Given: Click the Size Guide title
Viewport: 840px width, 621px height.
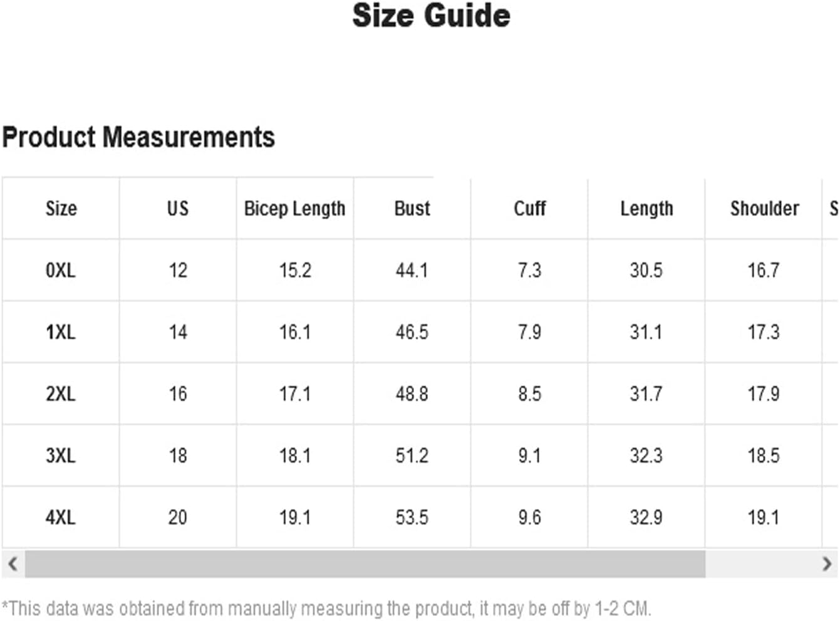Looking at the screenshot, I should pos(431,16).
